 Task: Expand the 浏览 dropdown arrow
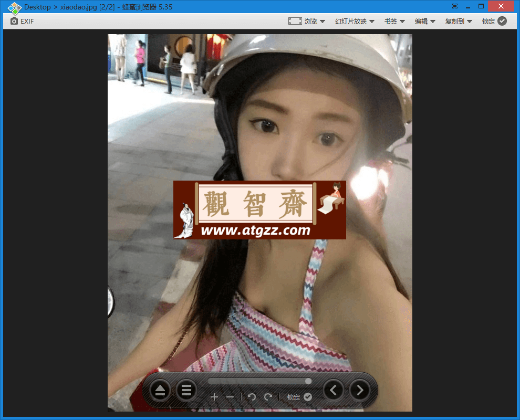point(323,22)
